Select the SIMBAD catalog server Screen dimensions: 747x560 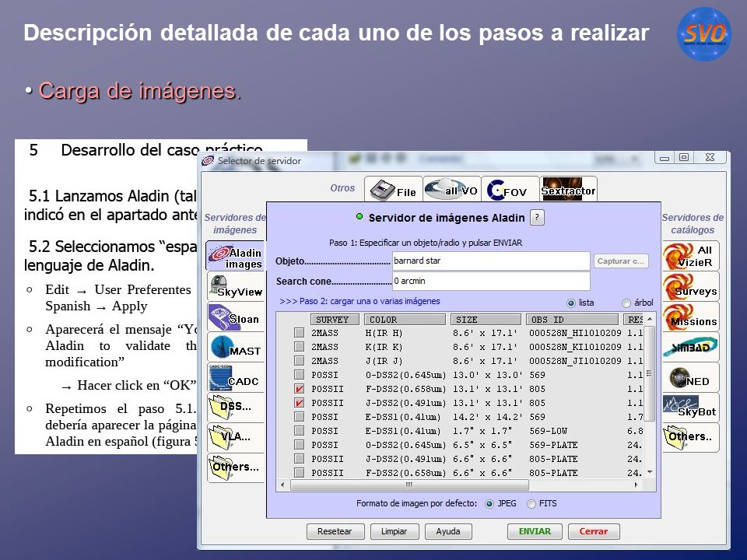[690, 347]
